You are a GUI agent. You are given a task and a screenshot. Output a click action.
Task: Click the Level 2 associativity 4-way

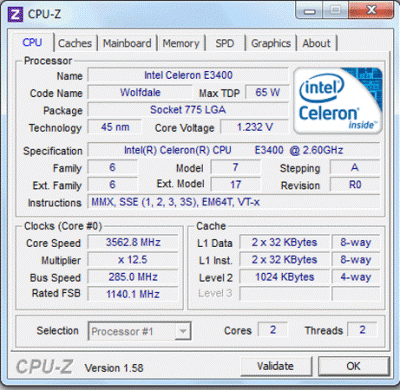click(356, 277)
